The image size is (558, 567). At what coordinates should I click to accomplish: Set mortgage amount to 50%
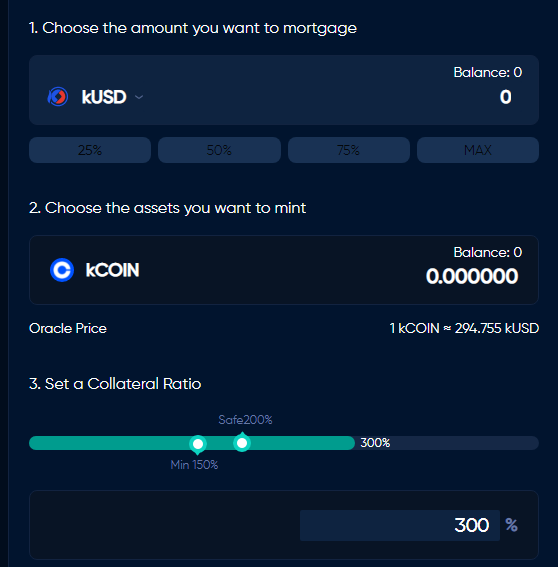point(219,150)
